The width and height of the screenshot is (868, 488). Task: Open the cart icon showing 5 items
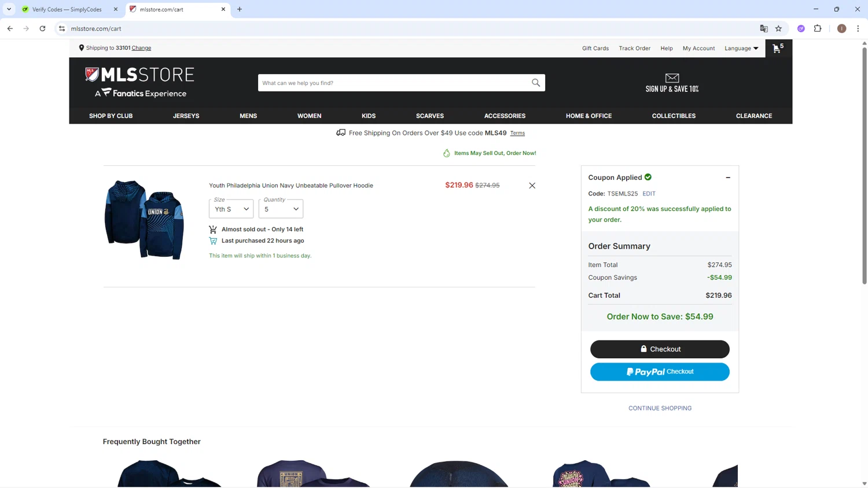[778, 49]
